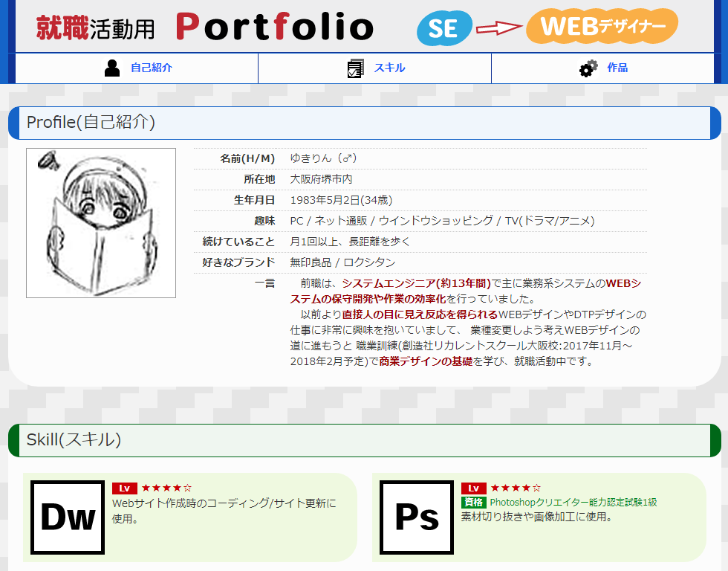Viewport: 728px width, 571px height.
Task: Click the star rating in Dreamweaver card
Action: click(x=166, y=488)
